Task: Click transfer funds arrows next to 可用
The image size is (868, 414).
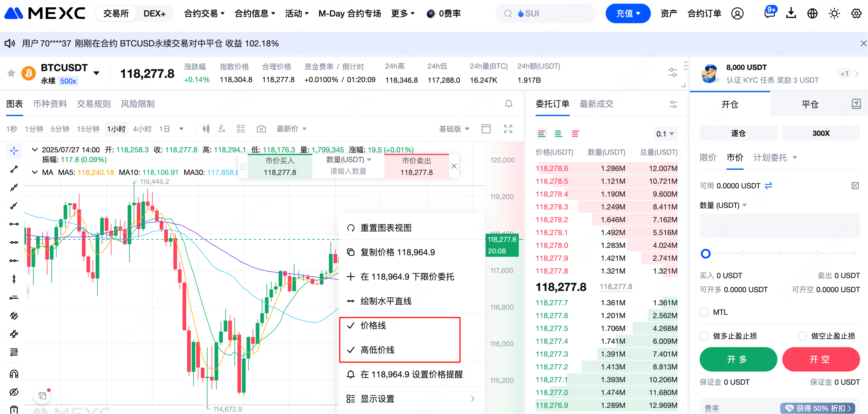Action: tap(769, 186)
